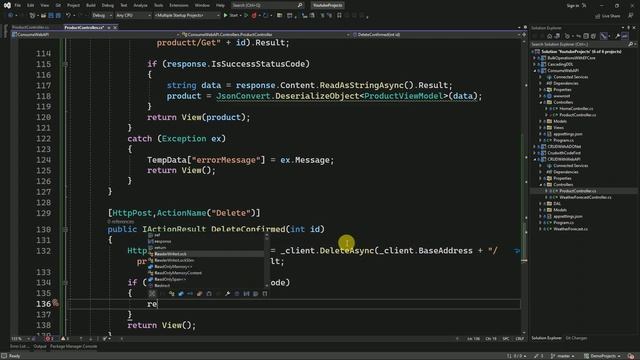Select the DAL folder in Solution Explorer
The image size is (640, 360).
click(557, 204)
